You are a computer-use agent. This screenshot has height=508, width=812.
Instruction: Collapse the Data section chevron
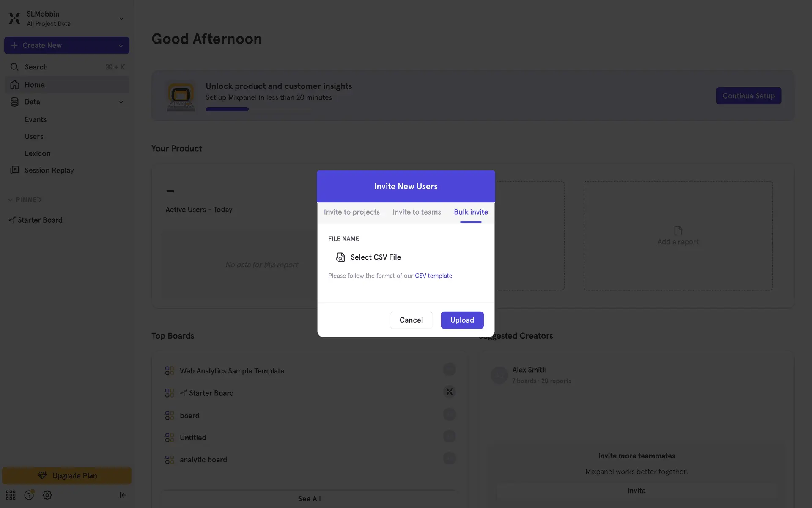pyautogui.click(x=121, y=102)
